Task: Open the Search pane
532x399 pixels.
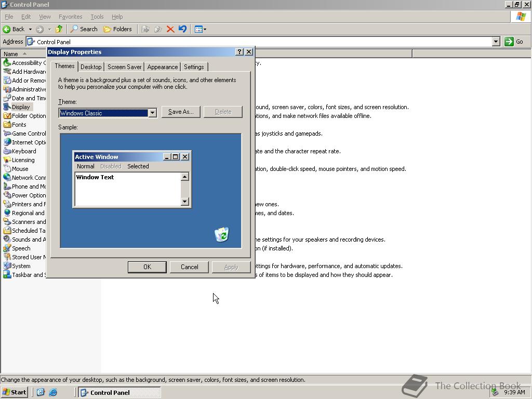Action: coord(84,29)
